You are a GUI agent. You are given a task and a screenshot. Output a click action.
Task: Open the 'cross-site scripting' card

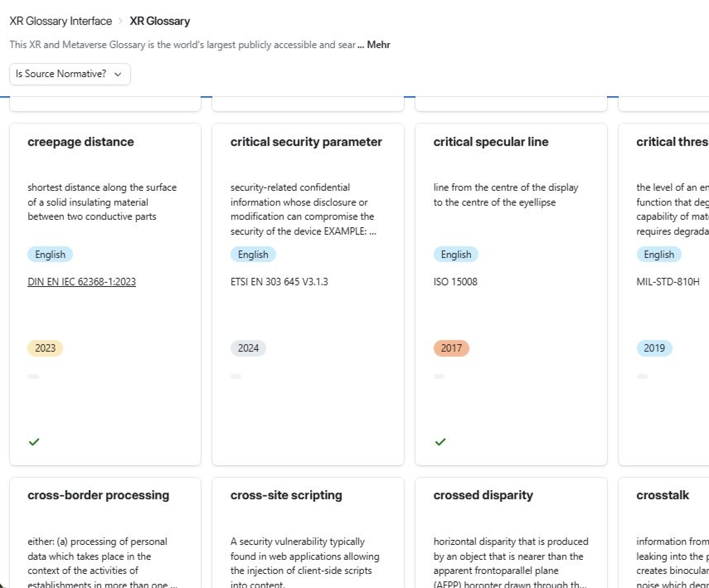(x=308, y=532)
